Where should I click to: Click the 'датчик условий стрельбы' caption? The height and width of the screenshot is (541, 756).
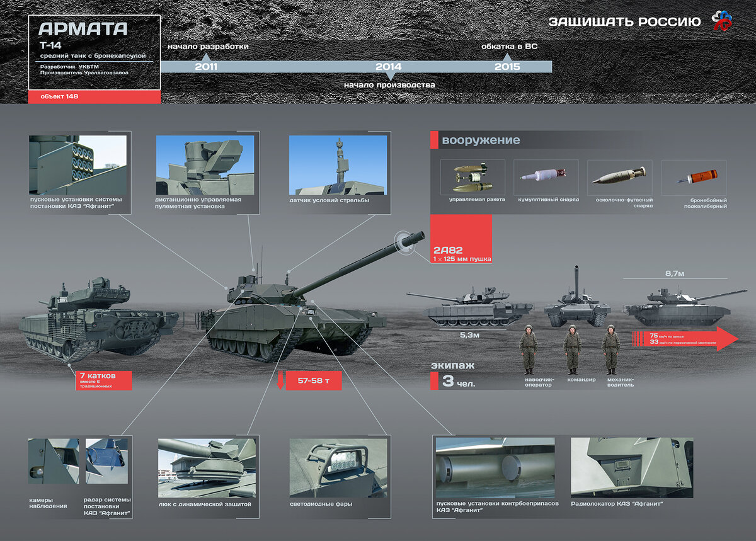[x=329, y=200]
